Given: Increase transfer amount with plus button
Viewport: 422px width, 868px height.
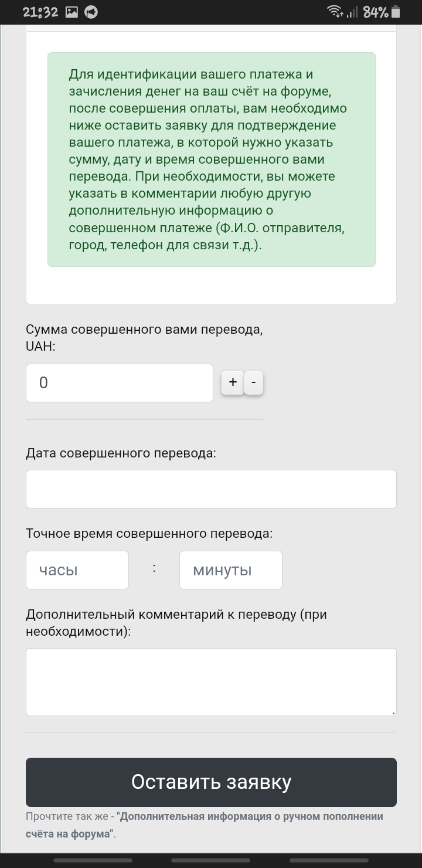Looking at the screenshot, I should pos(233,382).
